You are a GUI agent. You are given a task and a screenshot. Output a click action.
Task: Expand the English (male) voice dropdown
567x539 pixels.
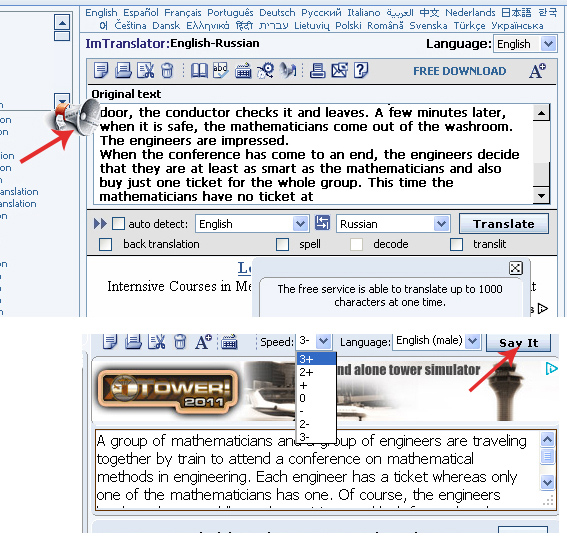click(x=437, y=341)
